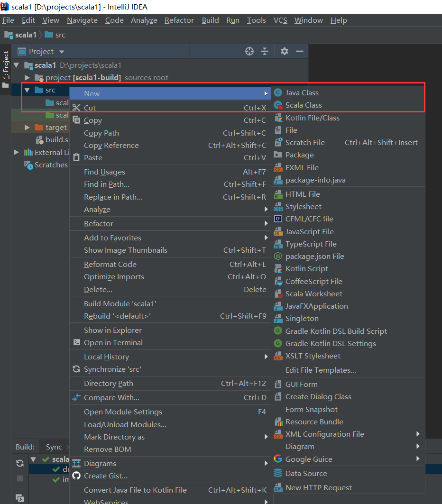Expand the Local History submenu arrow
This screenshot has height=504, width=442.
click(x=266, y=357)
